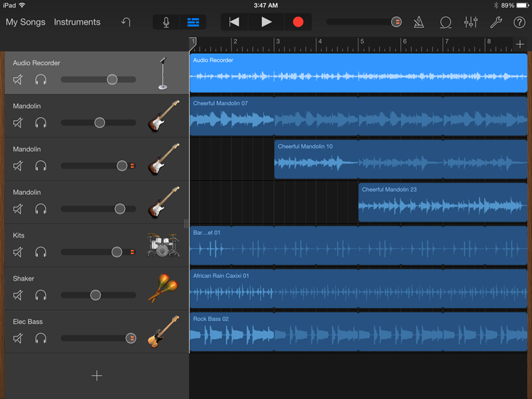The image size is (532, 399).
Task: Select the Rock Bass 02 region
Action: click(358, 331)
